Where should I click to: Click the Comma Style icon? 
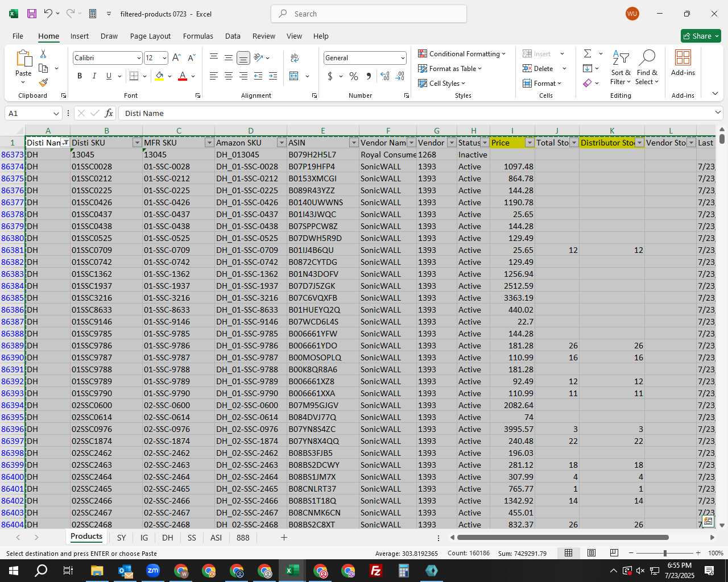(369, 76)
